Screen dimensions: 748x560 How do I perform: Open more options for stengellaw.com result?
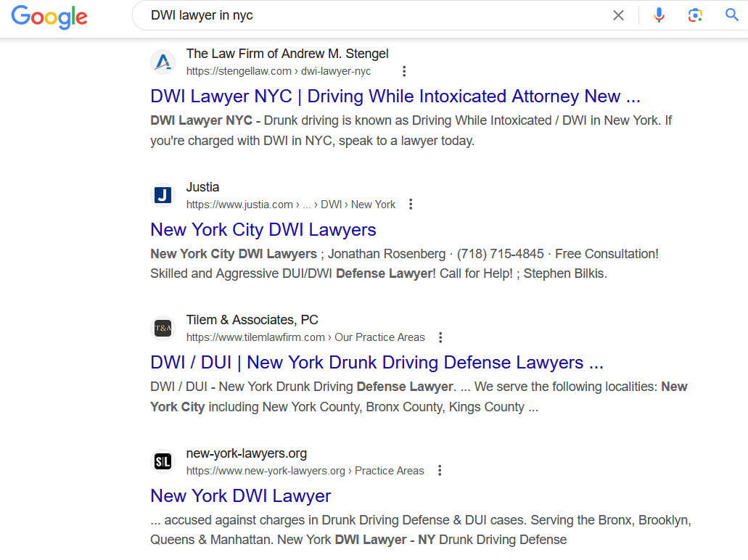pos(404,71)
